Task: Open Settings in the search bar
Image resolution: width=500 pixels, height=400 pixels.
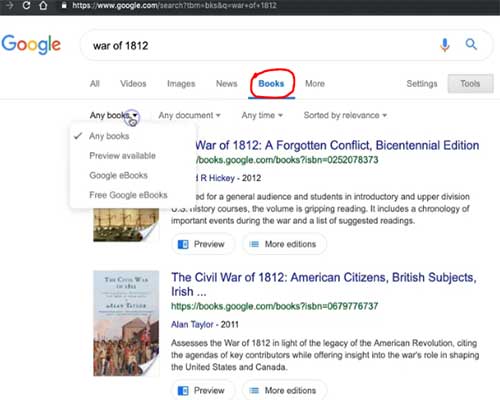Action: [x=422, y=84]
